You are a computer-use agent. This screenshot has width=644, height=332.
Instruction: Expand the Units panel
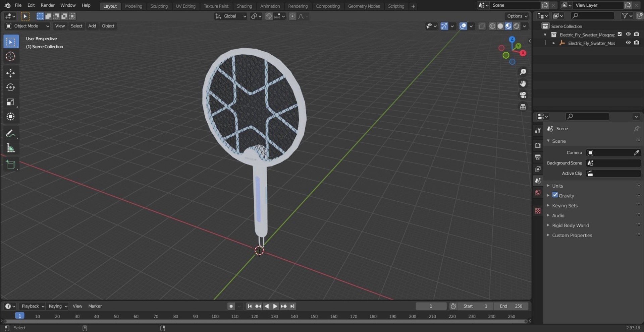tap(557, 186)
